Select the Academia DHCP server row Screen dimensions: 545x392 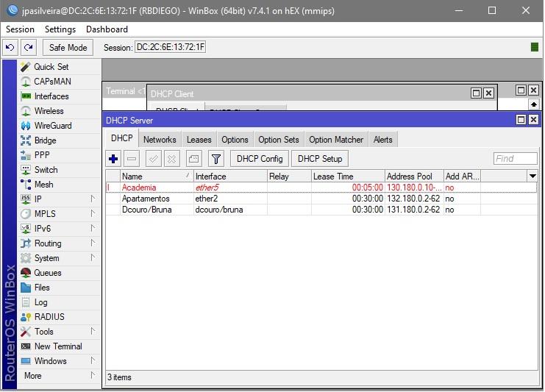pos(321,188)
